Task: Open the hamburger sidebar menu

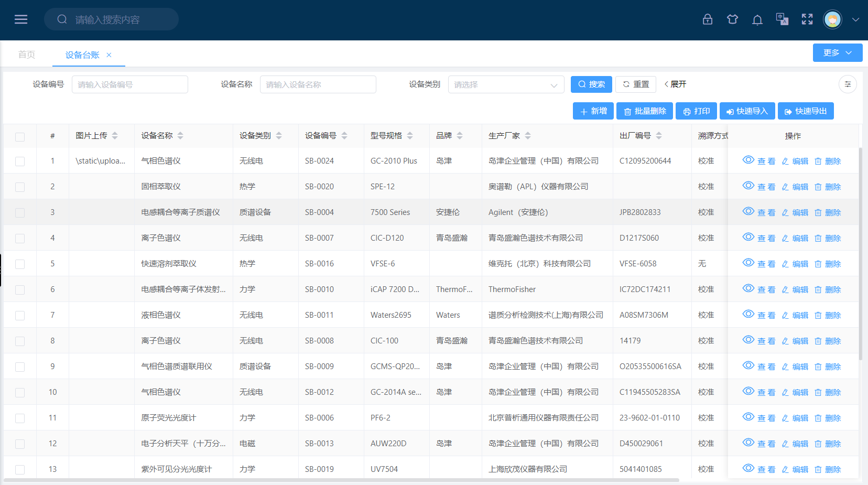Action: coord(21,19)
